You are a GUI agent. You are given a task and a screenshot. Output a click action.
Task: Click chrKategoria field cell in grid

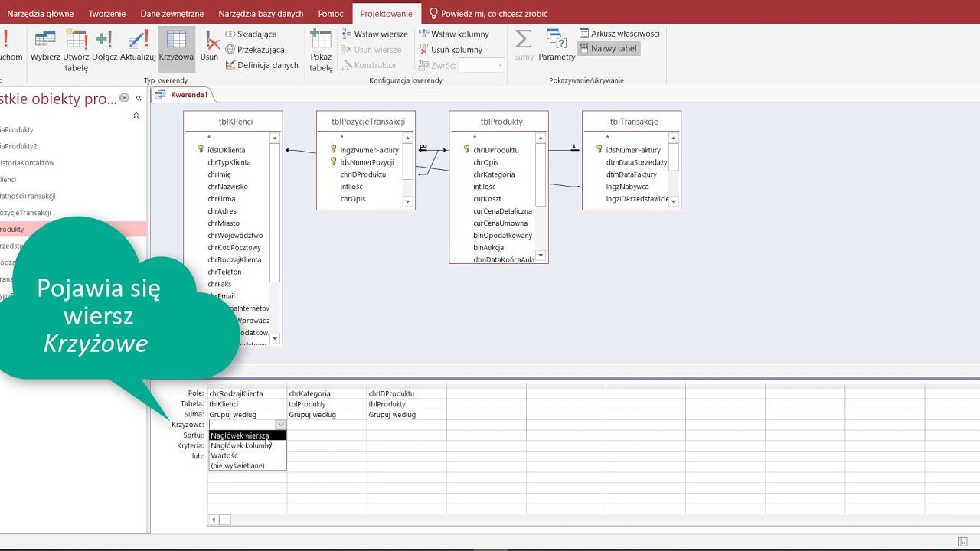(x=327, y=393)
